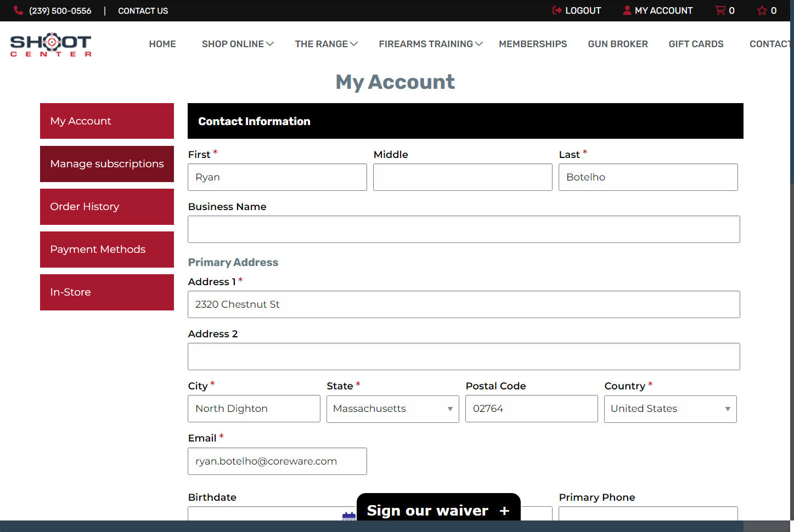794x532 pixels.
Task: Edit the Address 1 field
Action: (x=464, y=304)
